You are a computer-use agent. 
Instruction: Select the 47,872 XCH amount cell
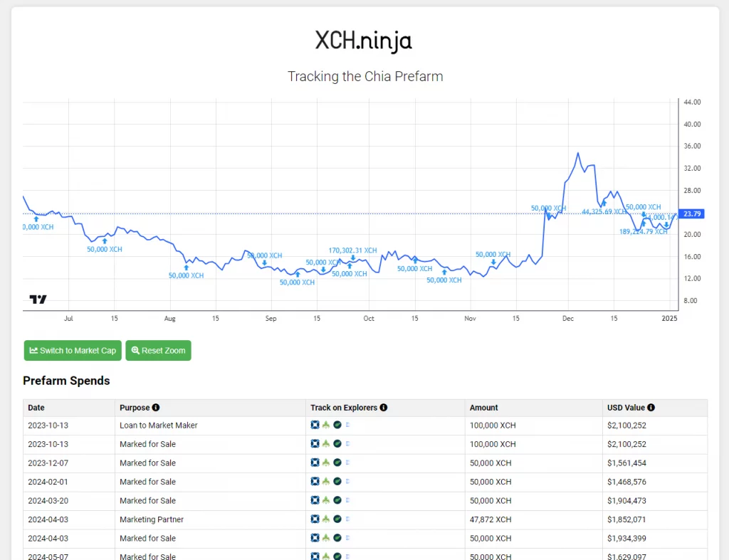534,519
